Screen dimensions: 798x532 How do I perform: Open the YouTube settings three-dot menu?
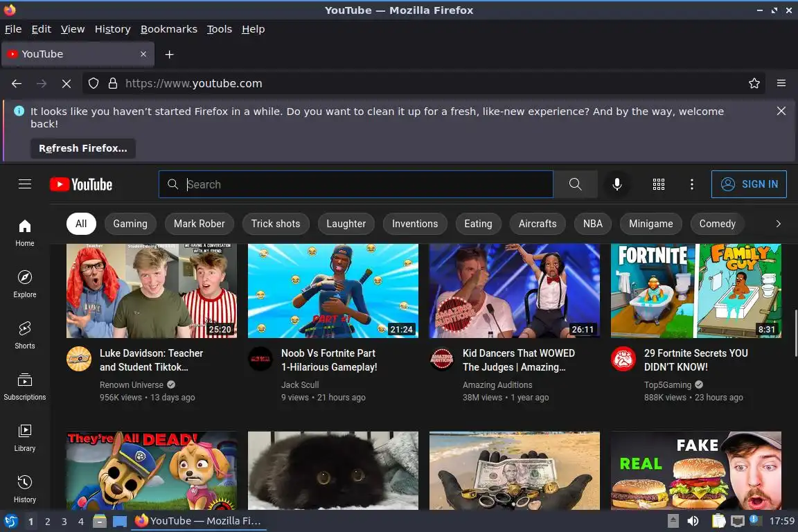691,184
